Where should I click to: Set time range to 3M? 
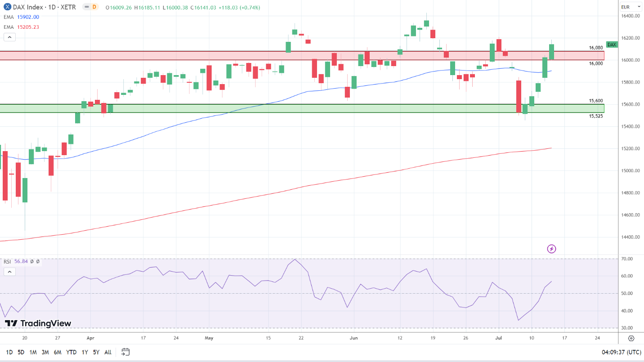click(x=45, y=352)
